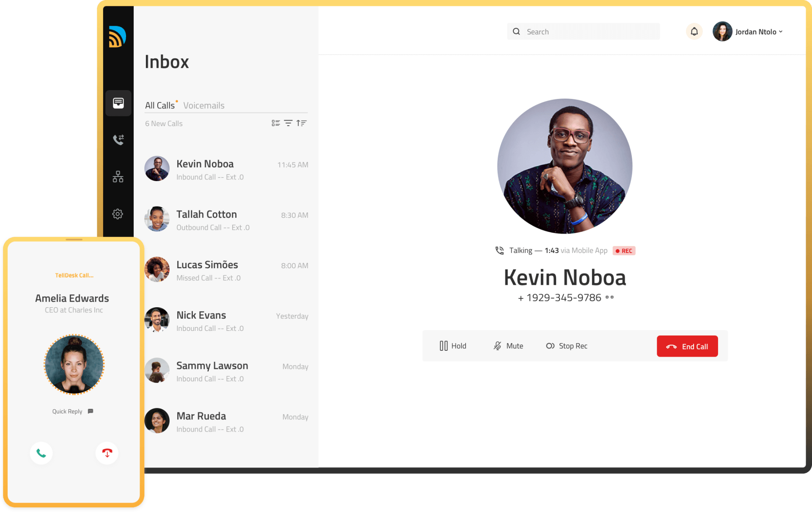Click the sort calls icon

click(x=302, y=123)
